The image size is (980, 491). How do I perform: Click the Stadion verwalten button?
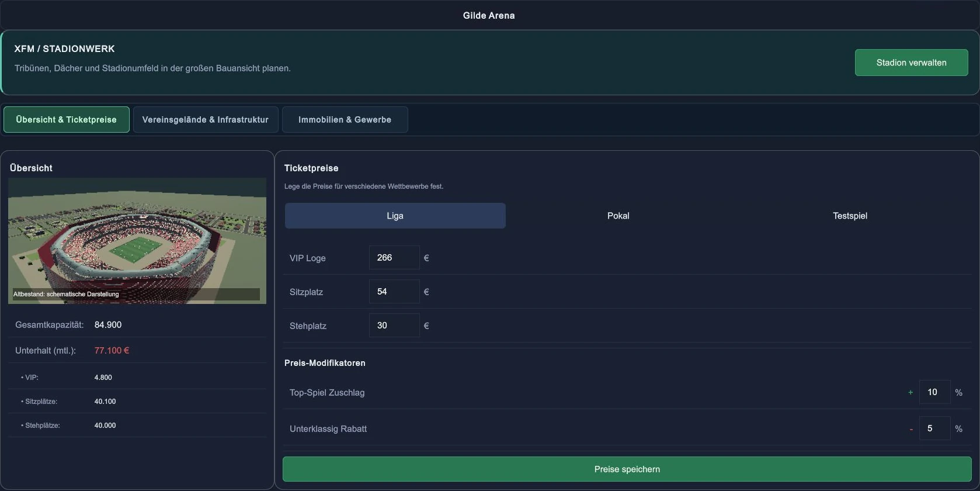[911, 63]
